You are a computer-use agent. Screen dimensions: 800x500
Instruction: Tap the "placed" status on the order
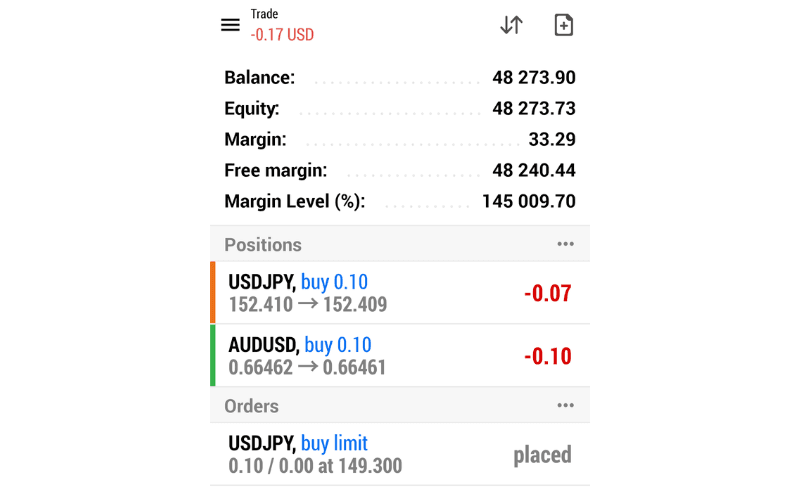542,455
